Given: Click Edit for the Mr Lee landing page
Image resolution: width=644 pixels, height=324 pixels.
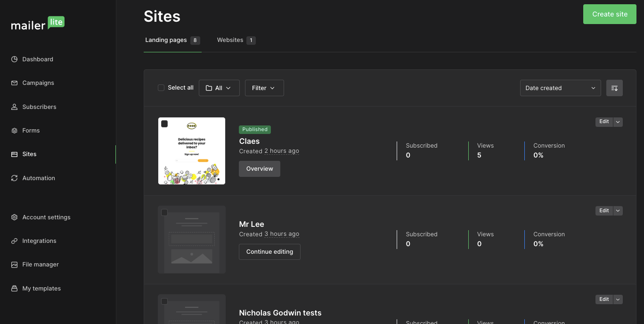Looking at the screenshot, I should click(604, 211).
